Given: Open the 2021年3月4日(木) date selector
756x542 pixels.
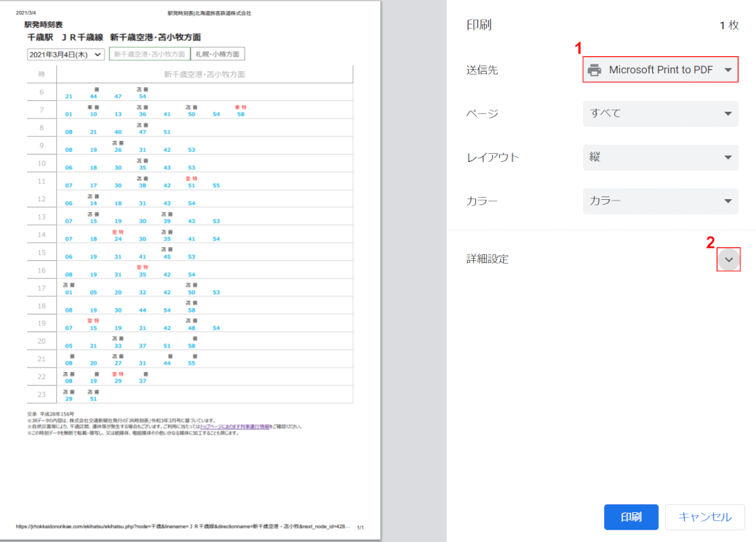Looking at the screenshot, I should coord(66,54).
